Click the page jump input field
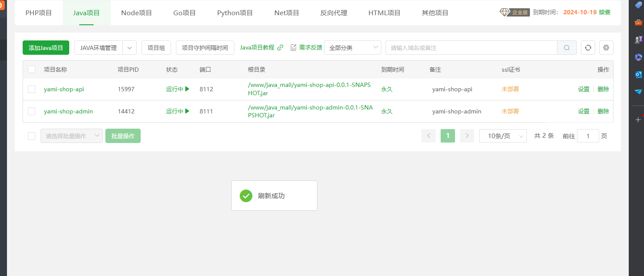This screenshot has height=276, width=644. 588,136
